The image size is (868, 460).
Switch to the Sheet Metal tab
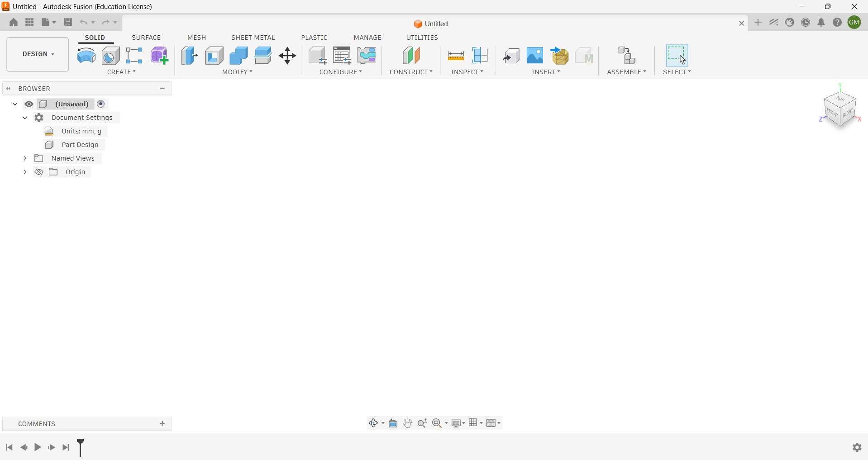[253, 38]
